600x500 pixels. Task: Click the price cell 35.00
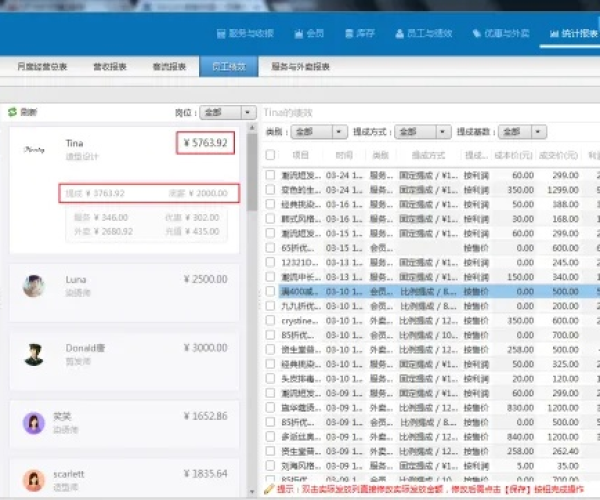coord(567,466)
